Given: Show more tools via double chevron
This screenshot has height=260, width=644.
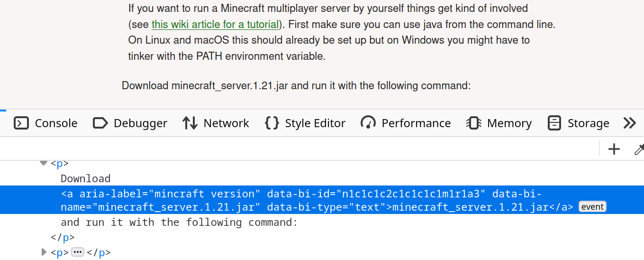Looking at the screenshot, I should tap(629, 123).
